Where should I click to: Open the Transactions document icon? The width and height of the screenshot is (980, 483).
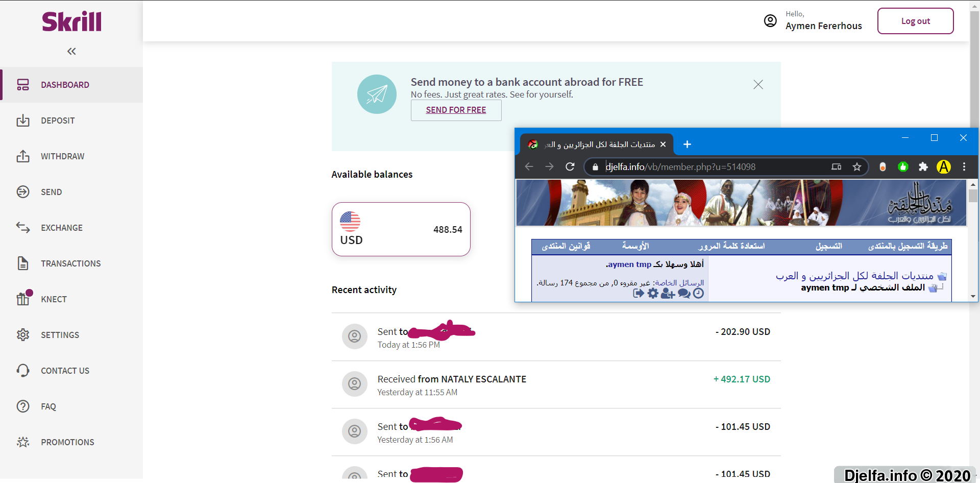click(x=23, y=263)
